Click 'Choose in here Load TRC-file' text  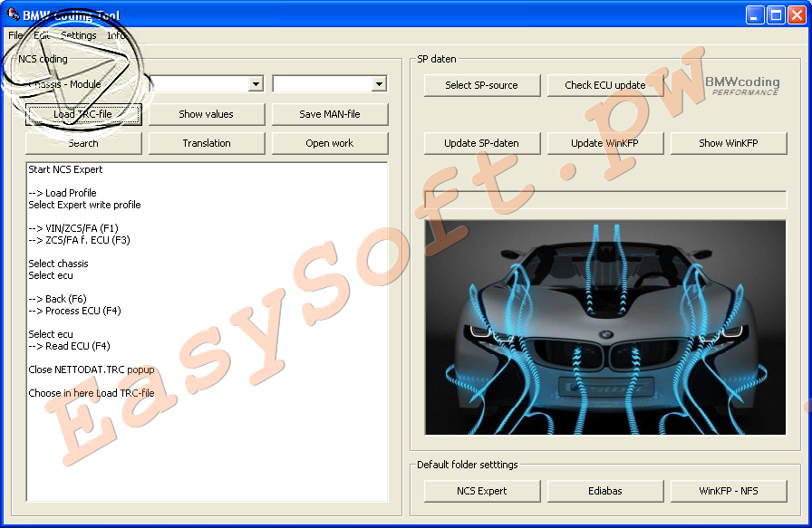coord(92,393)
